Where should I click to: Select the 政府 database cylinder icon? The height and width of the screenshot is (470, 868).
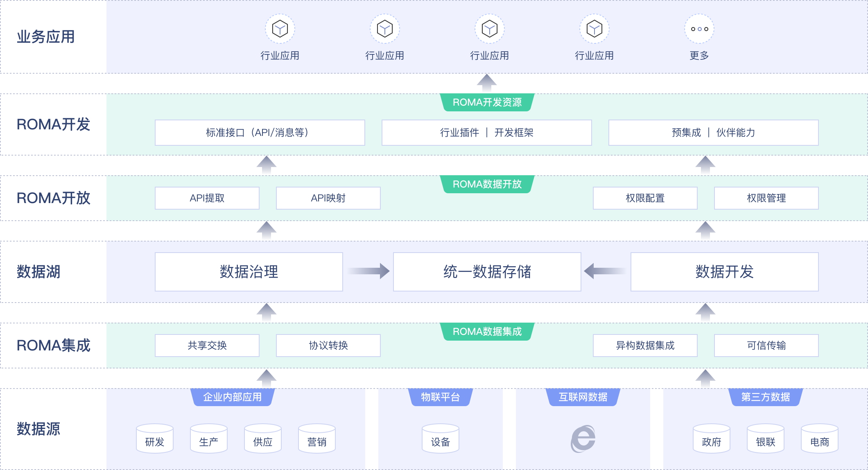click(x=712, y=438)
